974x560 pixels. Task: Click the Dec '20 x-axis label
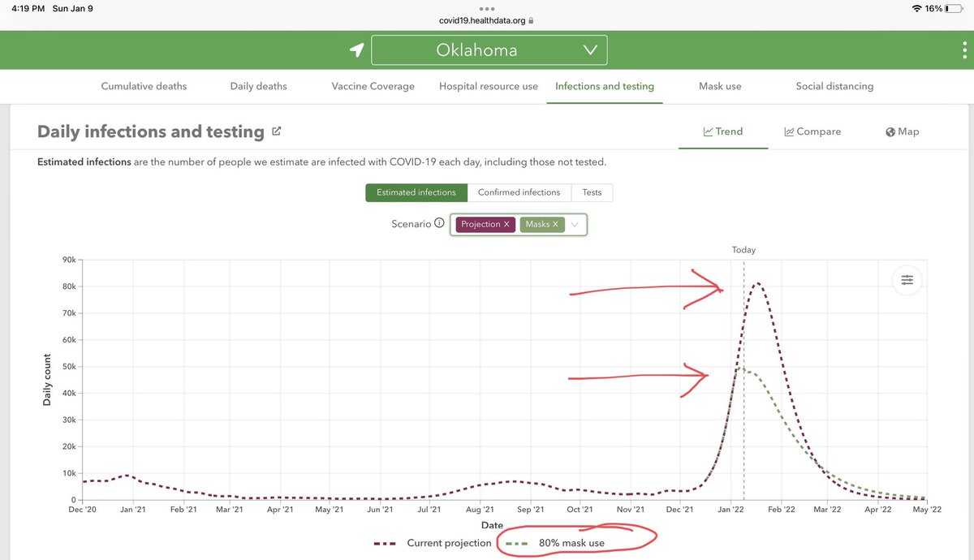[x=84, y=510]
